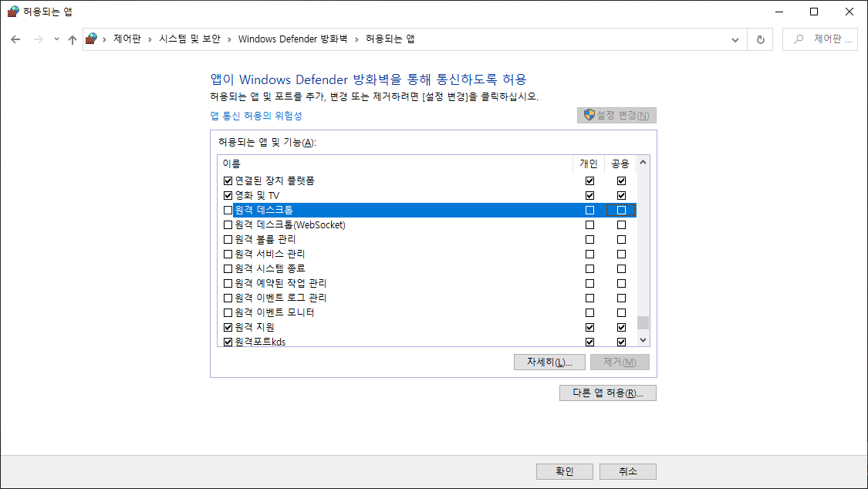Check 원격 데스크톱(WebSocket) name checkbox

click(x=228, y=224)
